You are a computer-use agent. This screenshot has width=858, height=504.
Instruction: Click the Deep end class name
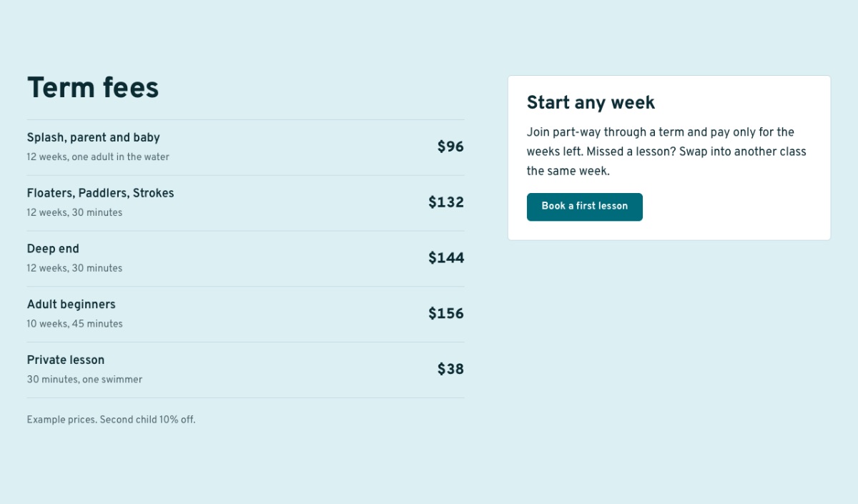point(53,249)
